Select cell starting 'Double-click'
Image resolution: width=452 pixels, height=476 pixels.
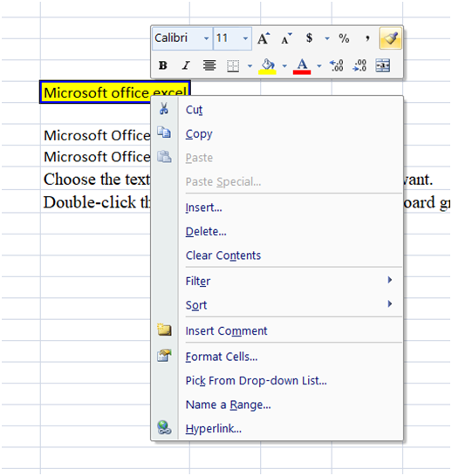pos(97,201)
